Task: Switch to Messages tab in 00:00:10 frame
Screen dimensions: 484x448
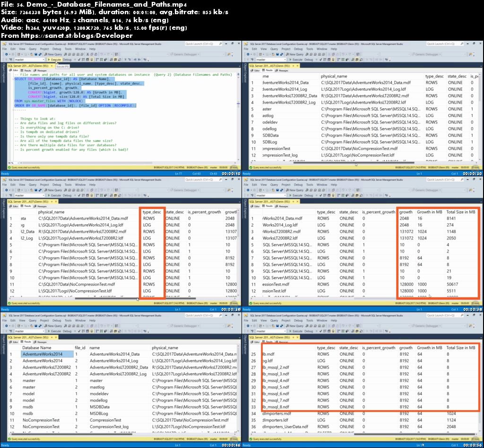Action: click(x=40, y=70)
